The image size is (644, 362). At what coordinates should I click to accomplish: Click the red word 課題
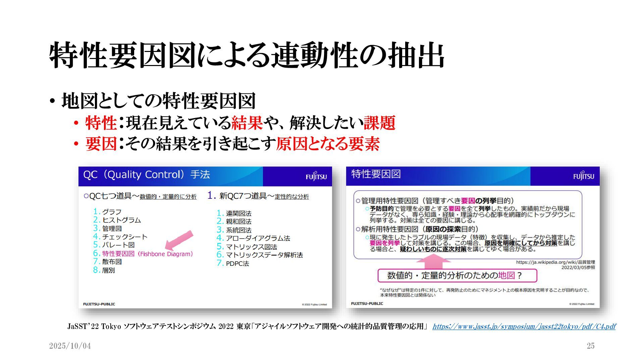coord(379,123)
